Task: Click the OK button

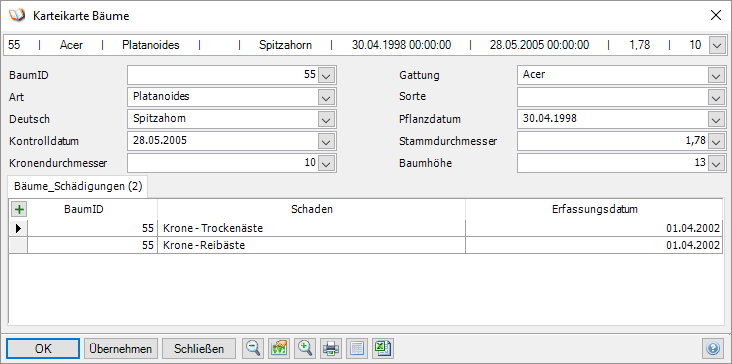Action: click(x=43, y=349)
